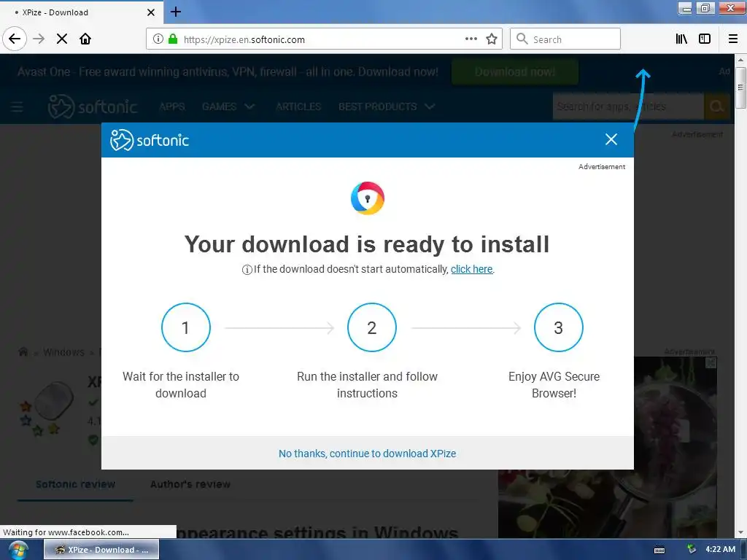Click the system tray network icon

click(692, 550)
